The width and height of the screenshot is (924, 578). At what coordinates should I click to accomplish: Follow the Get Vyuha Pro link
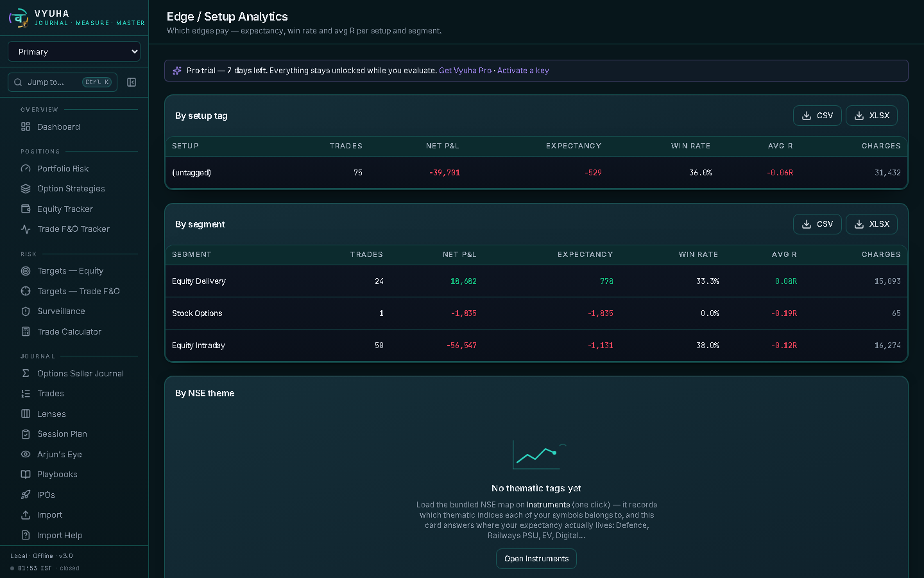pos(465,71)
